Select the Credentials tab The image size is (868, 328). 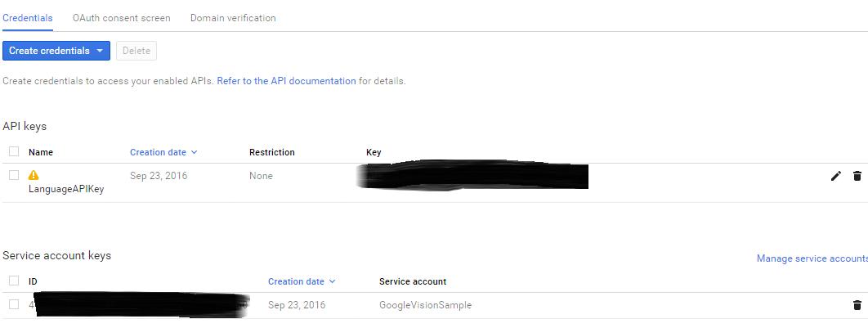point(28,18)
